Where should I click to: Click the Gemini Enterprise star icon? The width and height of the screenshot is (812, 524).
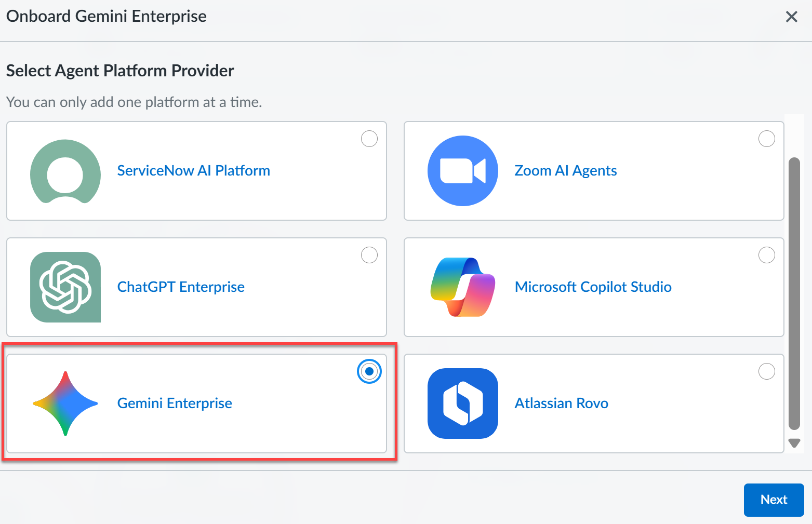[x=65, y=404]
